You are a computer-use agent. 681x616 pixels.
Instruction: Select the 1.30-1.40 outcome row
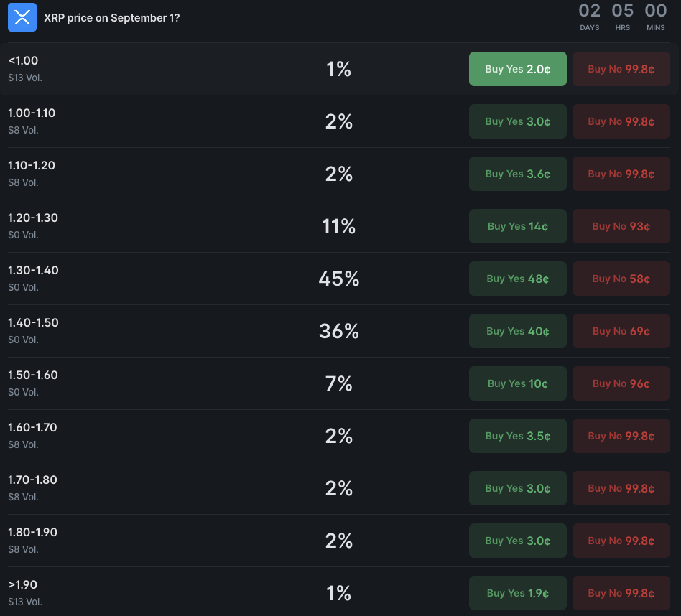click(339, 279)
